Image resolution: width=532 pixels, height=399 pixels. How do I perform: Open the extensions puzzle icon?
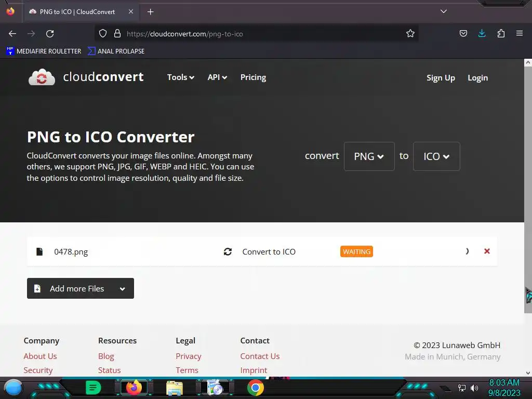point(501,34)
